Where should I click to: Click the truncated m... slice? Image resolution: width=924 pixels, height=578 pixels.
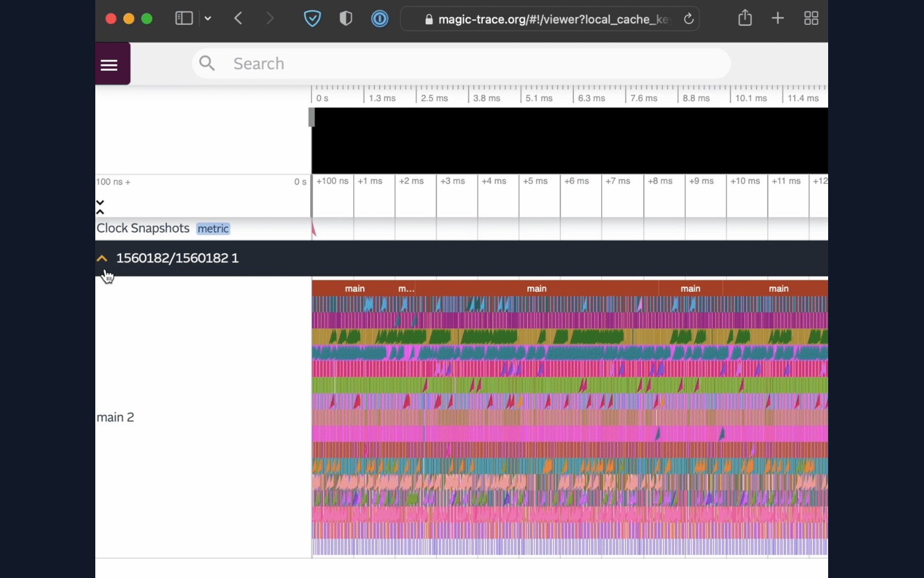[406, 288]
